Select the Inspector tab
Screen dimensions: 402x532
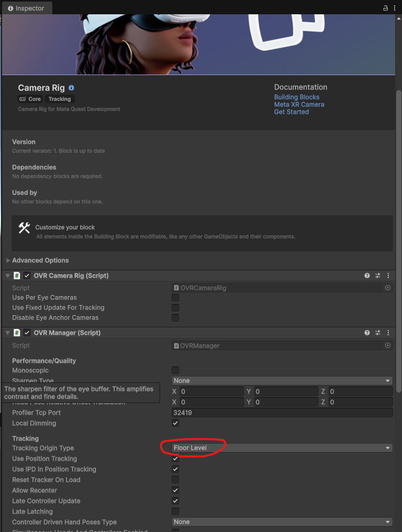point(26,8)
